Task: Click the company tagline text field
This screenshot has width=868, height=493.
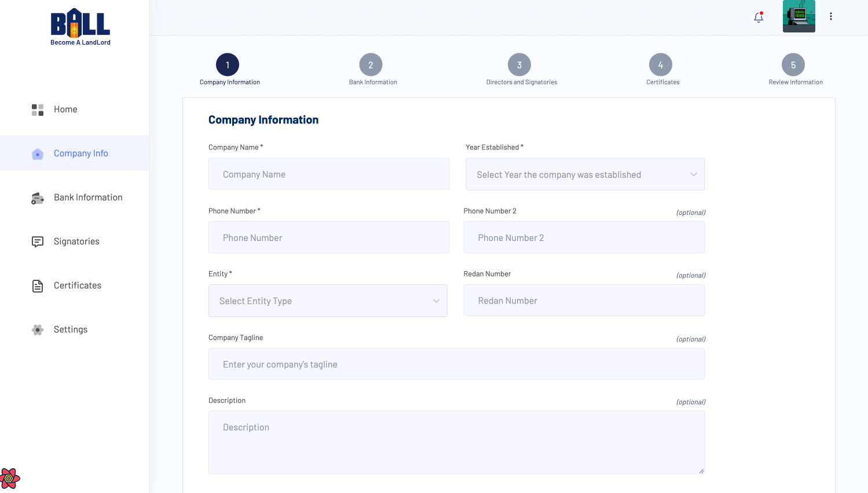Action: pyautogui.click(x=456, y=364)
